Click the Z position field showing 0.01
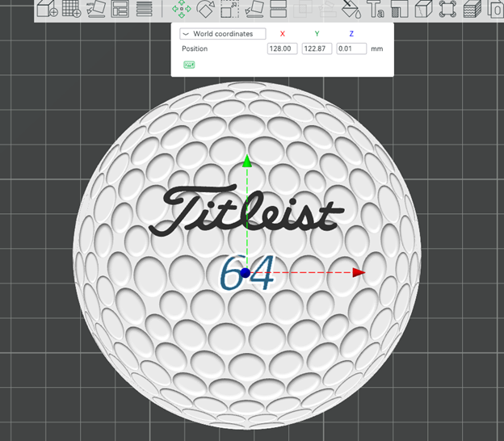 351,48
